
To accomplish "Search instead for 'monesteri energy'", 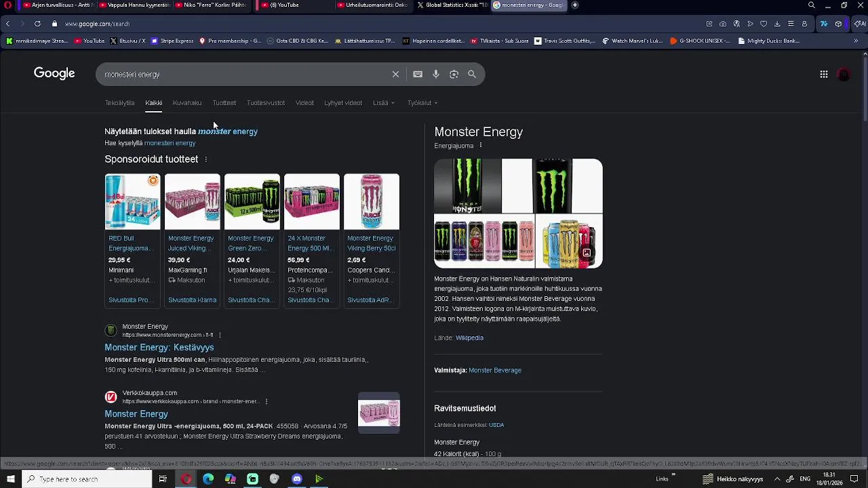I will coord(170,144).
